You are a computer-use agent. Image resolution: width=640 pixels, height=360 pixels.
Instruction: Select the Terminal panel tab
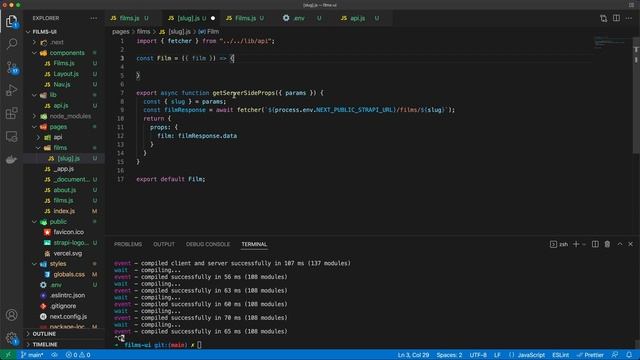(254, 244)
